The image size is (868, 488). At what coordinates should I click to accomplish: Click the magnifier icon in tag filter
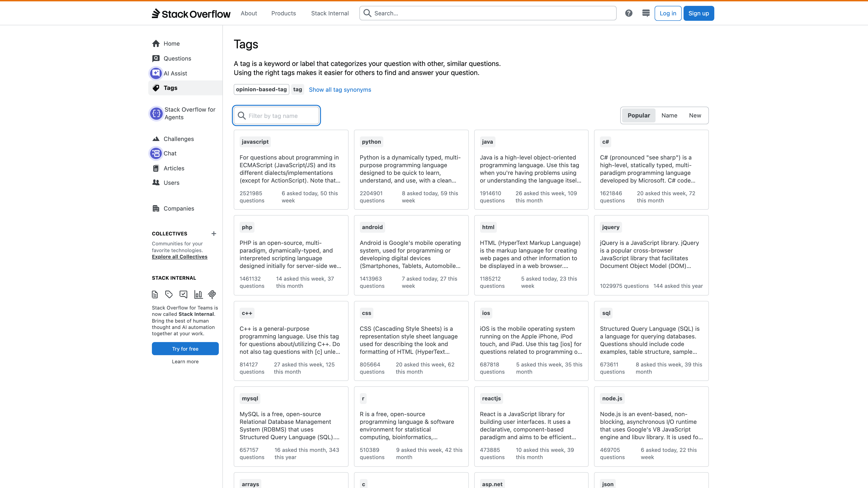(x=242, y=116)
